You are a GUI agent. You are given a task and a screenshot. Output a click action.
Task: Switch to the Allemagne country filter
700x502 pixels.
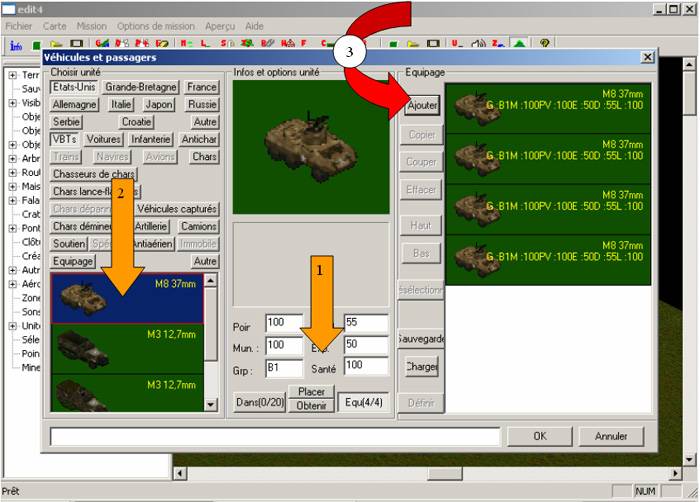74,104
